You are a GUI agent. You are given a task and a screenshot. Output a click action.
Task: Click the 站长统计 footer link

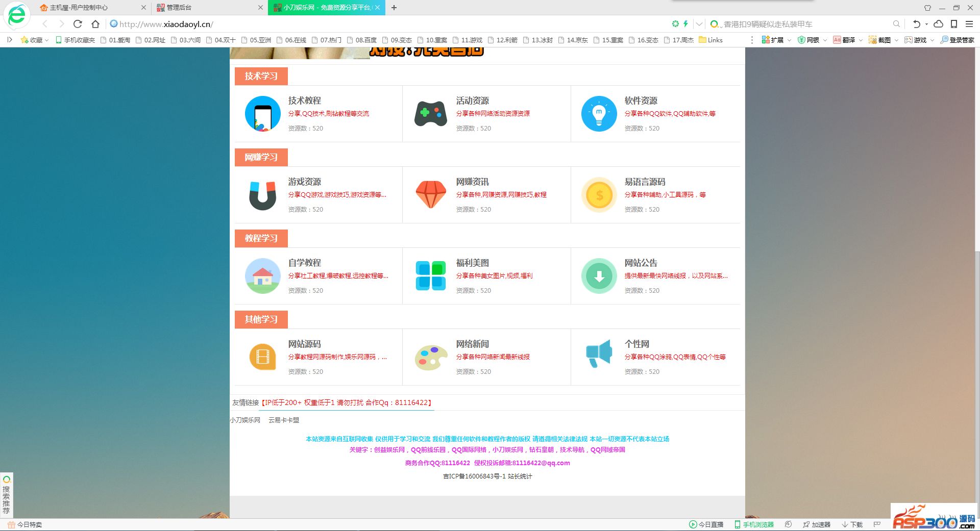point(520,476)
